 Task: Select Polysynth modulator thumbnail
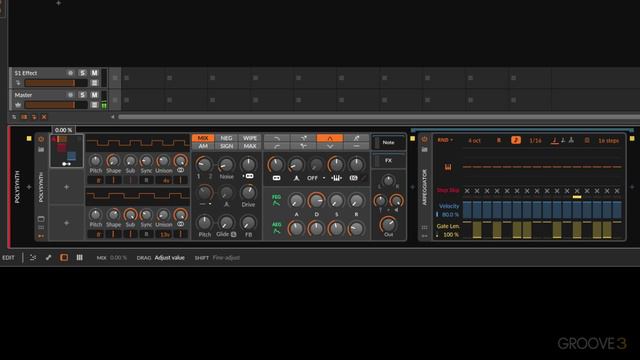coord(67,151)
